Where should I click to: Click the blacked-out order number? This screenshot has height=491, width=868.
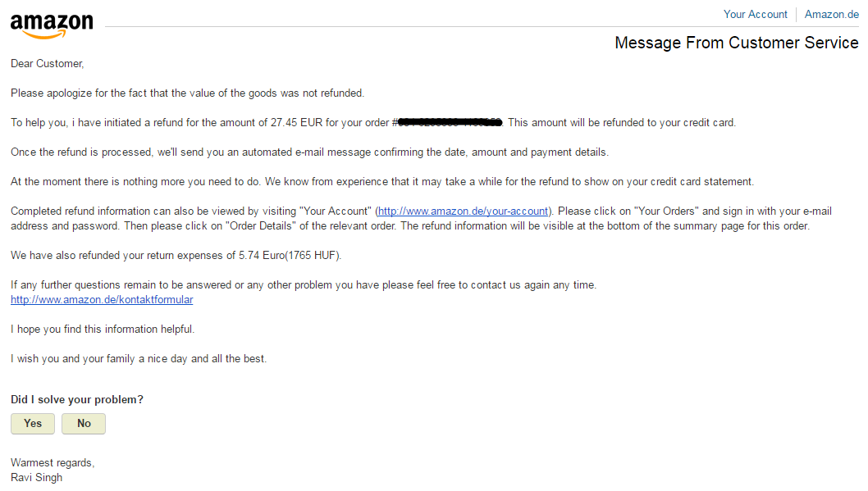(450, 122)
